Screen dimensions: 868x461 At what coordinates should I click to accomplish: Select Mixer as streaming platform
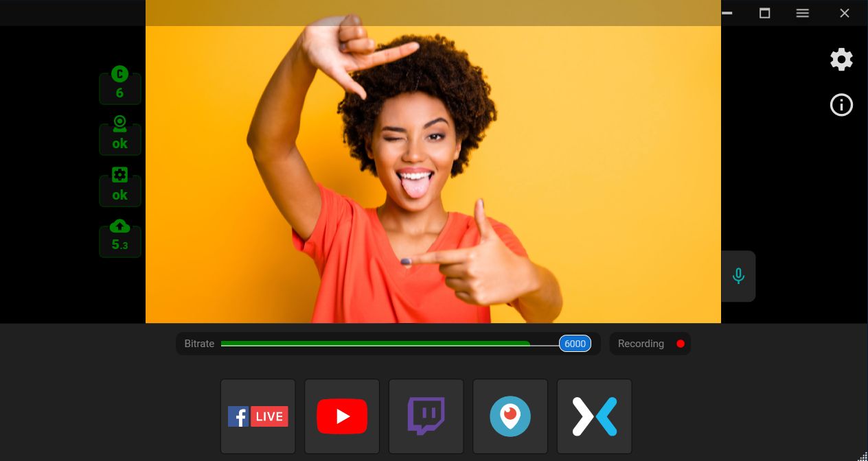(594, 416)
